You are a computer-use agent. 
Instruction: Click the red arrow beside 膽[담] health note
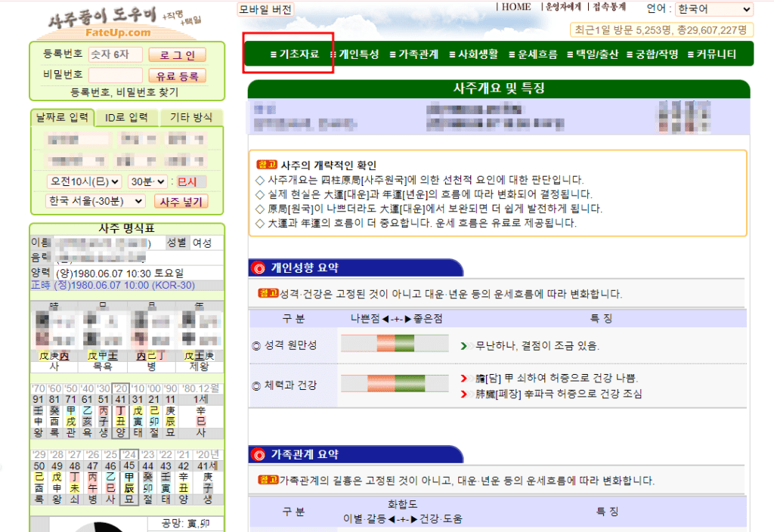click(x=464, y=378)
